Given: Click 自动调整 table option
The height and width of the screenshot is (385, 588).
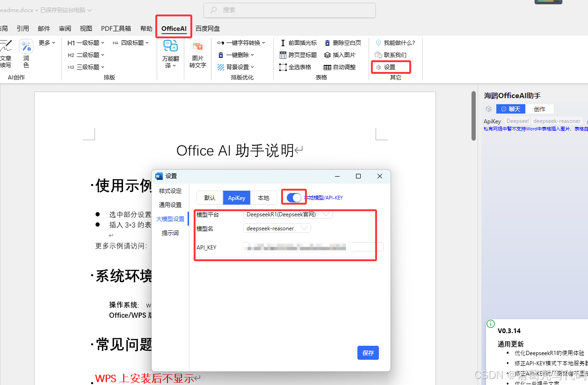Looking at the screenshot, I should tap(340, 67).
